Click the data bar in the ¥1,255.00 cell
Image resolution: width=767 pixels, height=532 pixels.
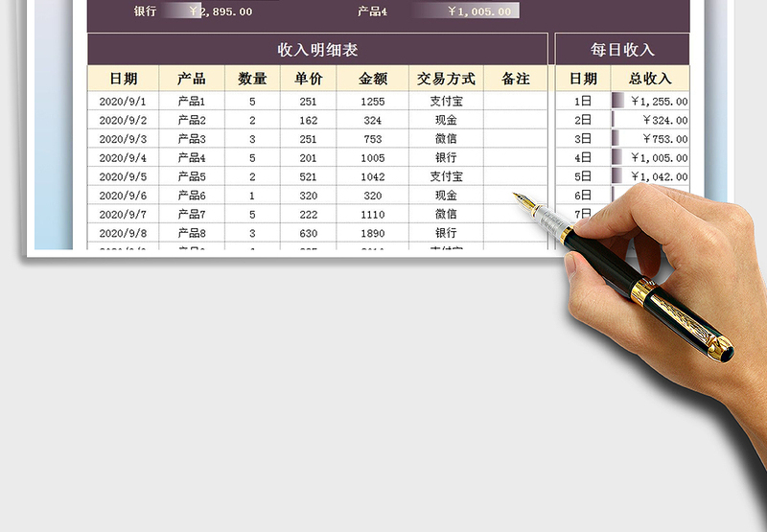617,102
